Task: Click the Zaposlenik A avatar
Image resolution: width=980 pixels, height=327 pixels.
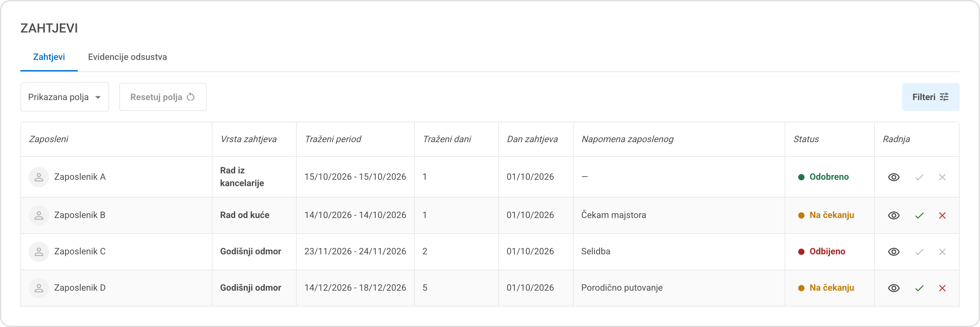Action: click(x=39, y=177)
